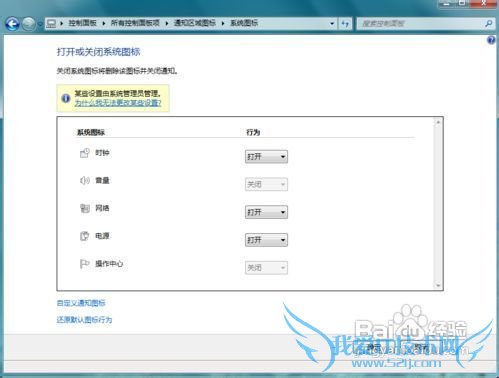Click 控制面板 breadcrumb in address bar
499x378 pixels.
82,23
